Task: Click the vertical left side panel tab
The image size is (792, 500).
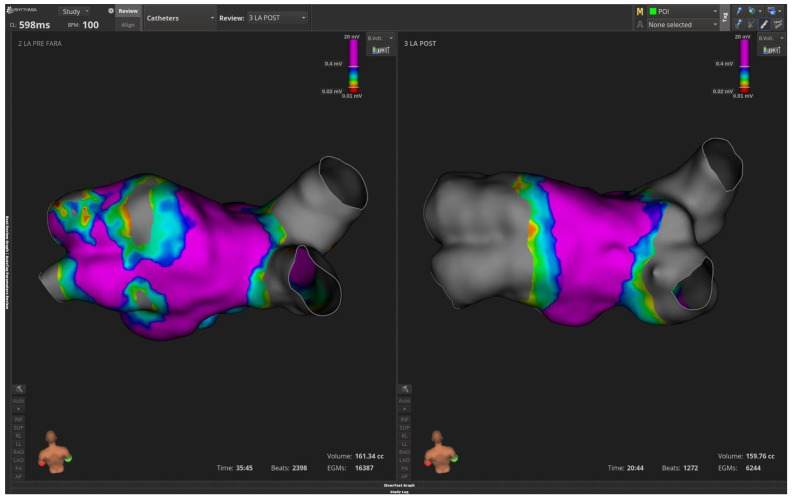Action: point(8,263)
